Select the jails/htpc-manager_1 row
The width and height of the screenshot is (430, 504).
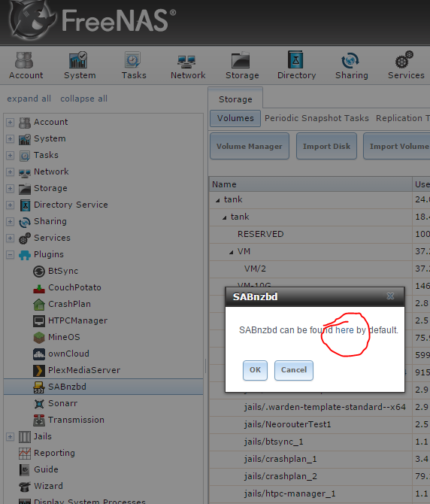310,494
